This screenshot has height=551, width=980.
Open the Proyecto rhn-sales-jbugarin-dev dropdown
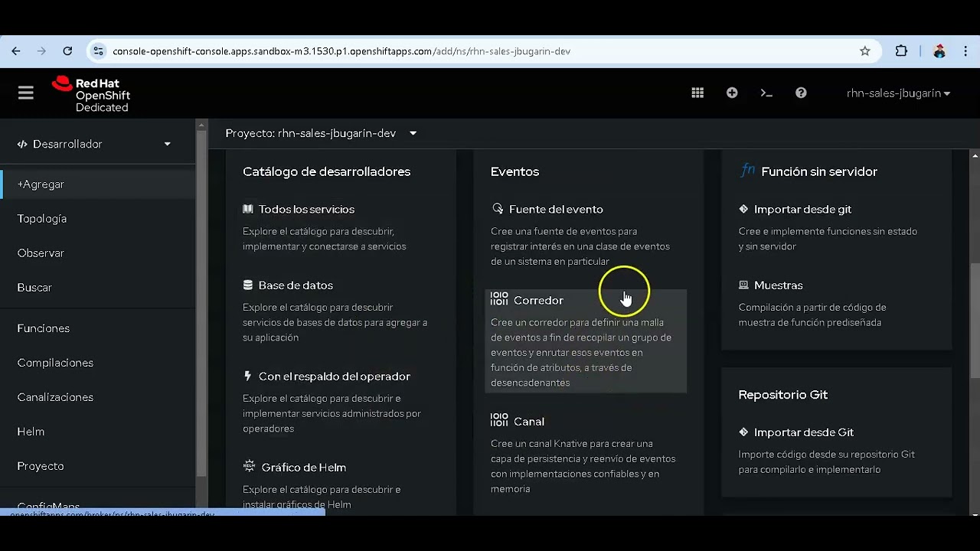click(322, 133)
